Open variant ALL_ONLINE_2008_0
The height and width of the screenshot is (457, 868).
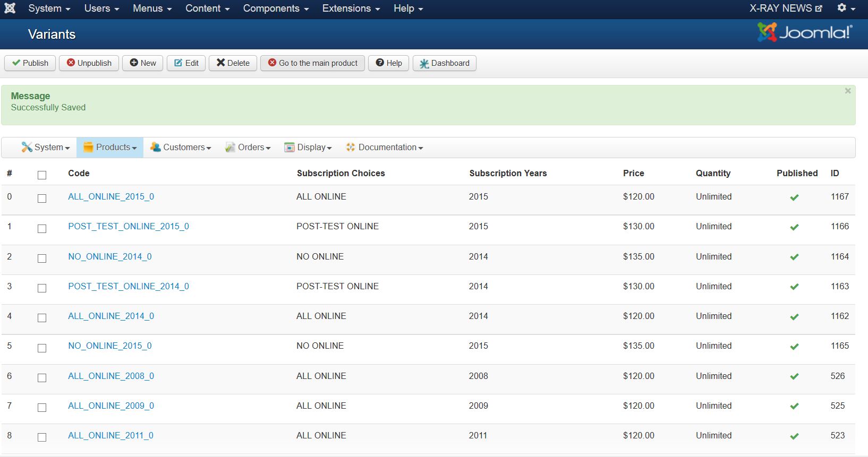coord(111,376)
